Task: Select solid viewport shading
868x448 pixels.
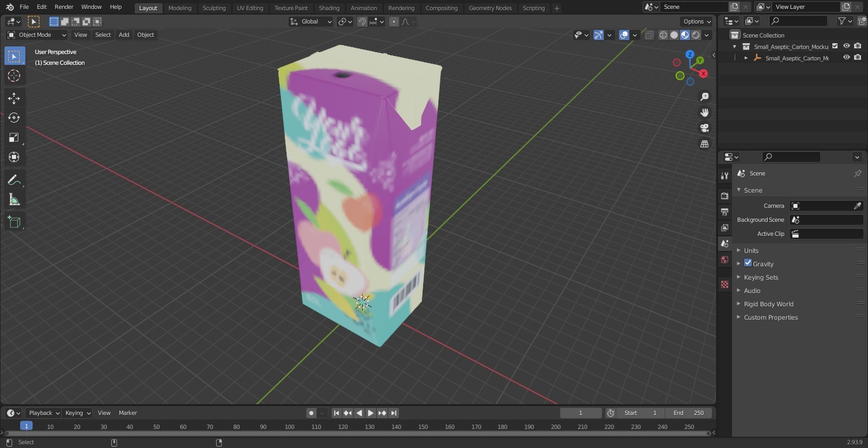Action: pyautogui.click(x=674, y=35)
